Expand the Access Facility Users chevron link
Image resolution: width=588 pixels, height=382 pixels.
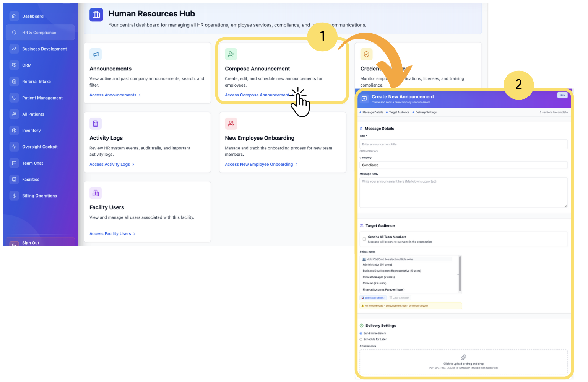point(134,234)
